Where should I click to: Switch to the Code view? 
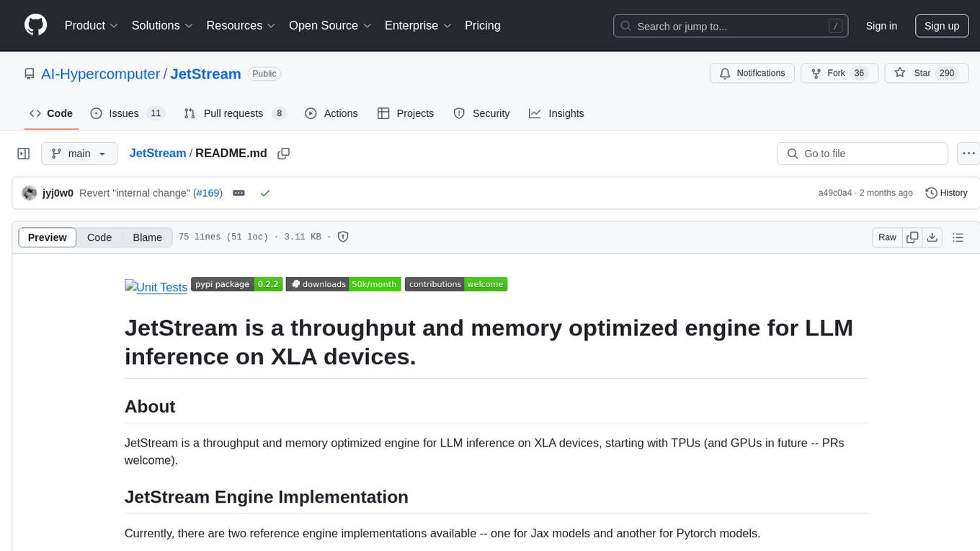(99, 237)
